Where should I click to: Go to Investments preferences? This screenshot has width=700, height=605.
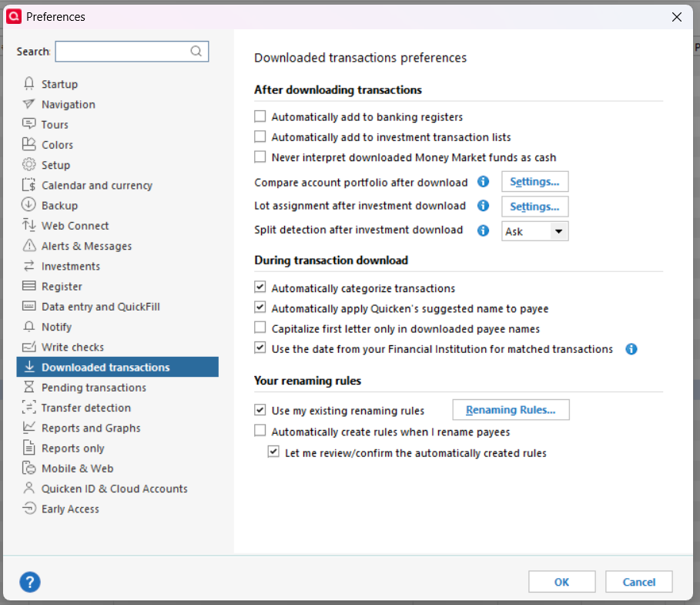pos(71,267)
